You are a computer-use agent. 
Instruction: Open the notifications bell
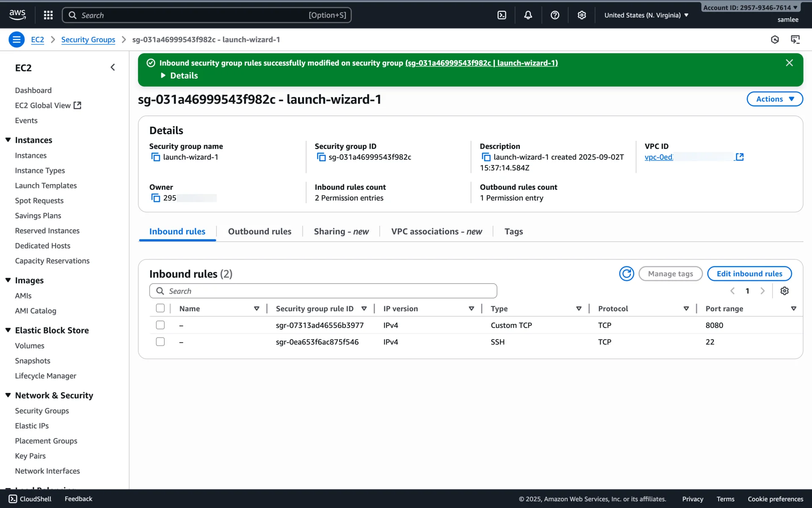click(528, 15)
